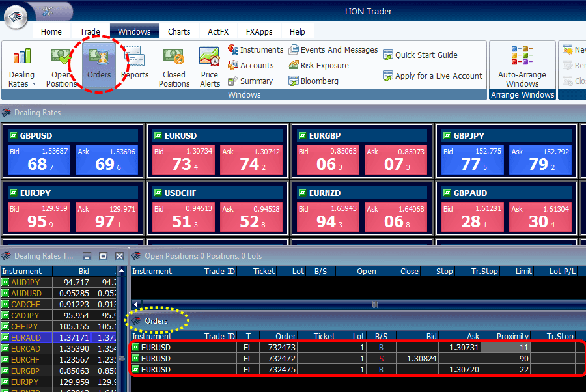Viewport: 586px width, 392px height.
Task: Select the AUDUSD instrument row
Action: (59, 293)
